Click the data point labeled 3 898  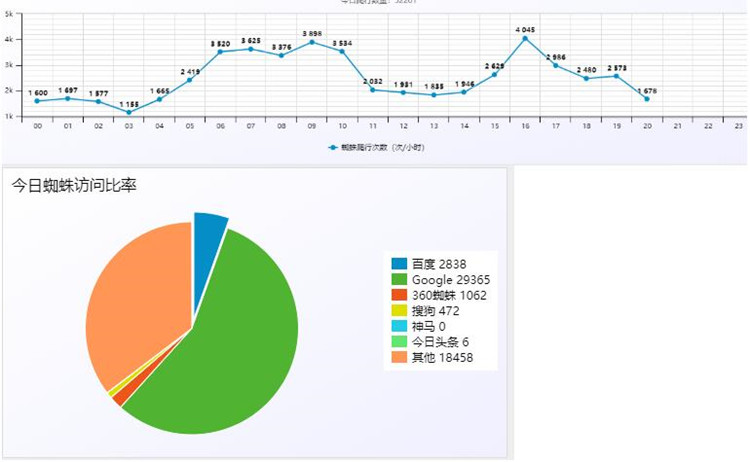[x=312, y=42]
